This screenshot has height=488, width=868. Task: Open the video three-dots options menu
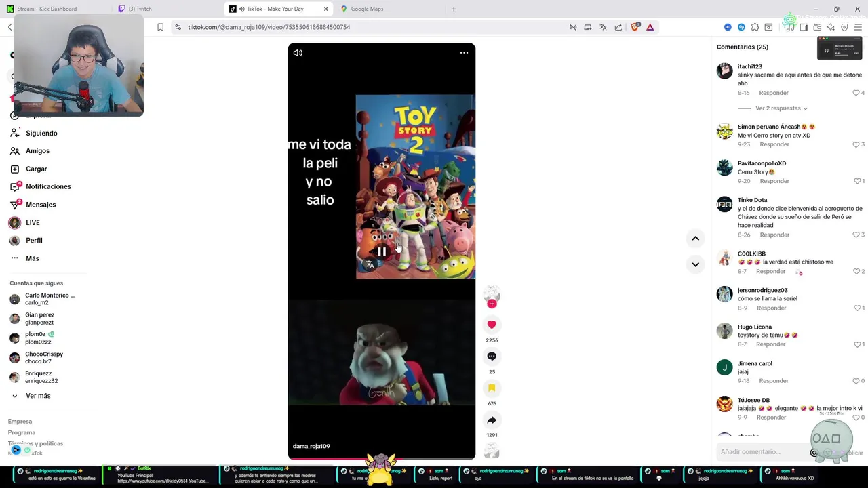(464, 53)
